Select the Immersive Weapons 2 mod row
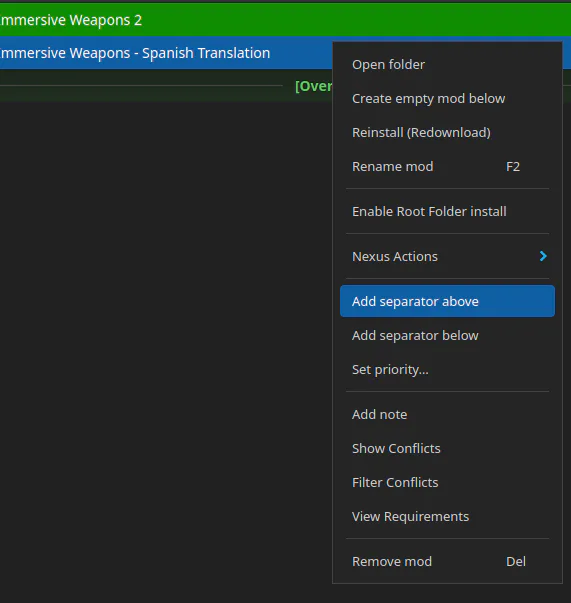 285,20
